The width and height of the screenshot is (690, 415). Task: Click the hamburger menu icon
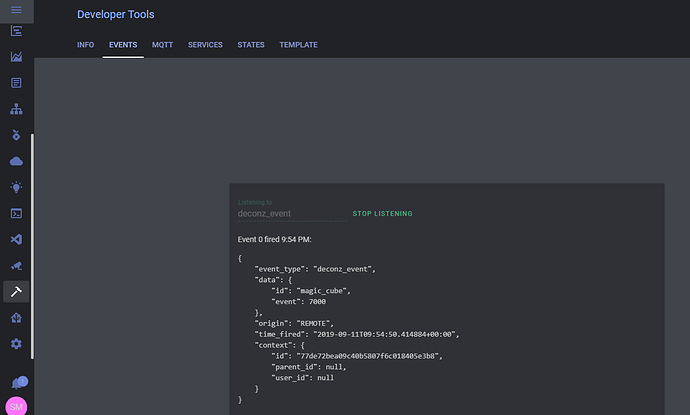click(16, 8)
